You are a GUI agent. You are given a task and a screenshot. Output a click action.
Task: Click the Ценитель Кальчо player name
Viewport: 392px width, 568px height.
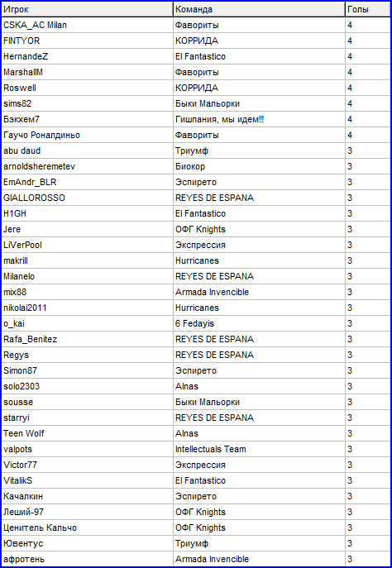tap(40, 527)
